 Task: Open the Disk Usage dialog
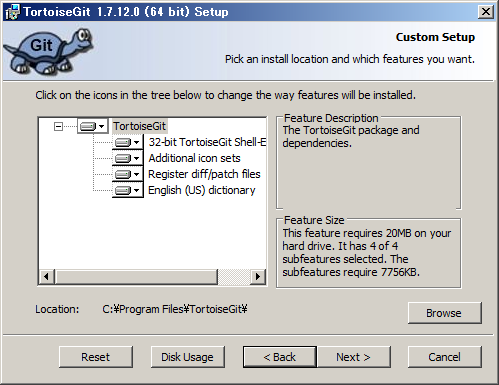[187, 357]
